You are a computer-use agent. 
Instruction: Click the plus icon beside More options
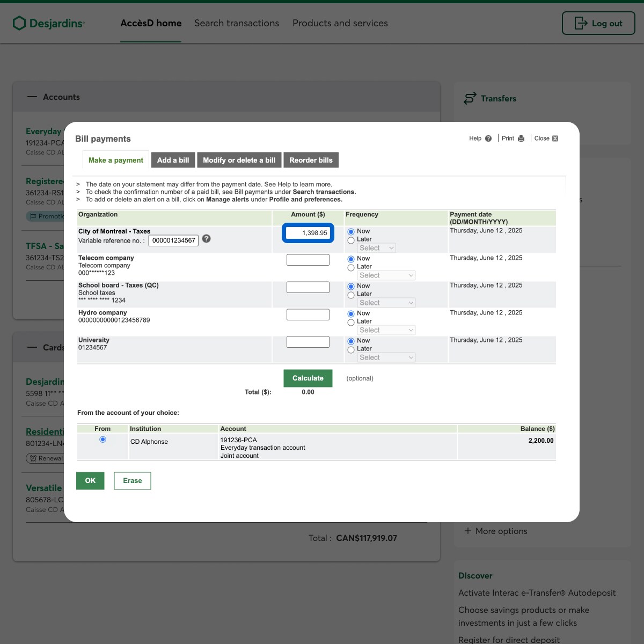pos(467,531)
